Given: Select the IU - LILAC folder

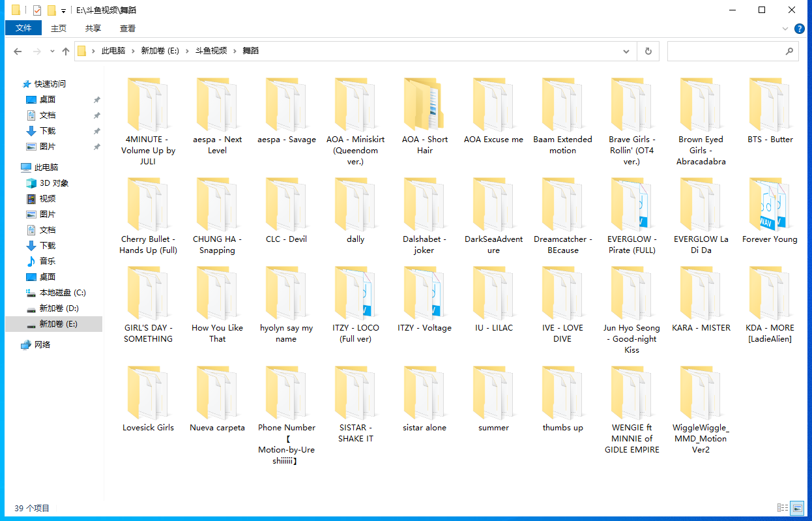Looking at the screenshot, I should click(493, 299).
